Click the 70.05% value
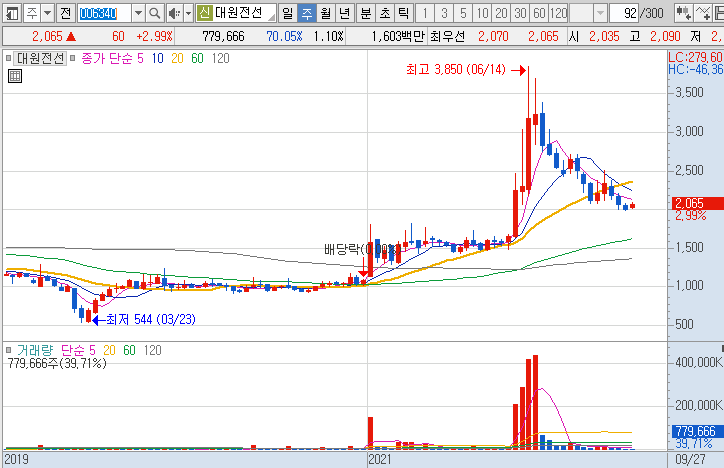Image resolution: width=724 pixels, height=468 pixels. [284, 36]
